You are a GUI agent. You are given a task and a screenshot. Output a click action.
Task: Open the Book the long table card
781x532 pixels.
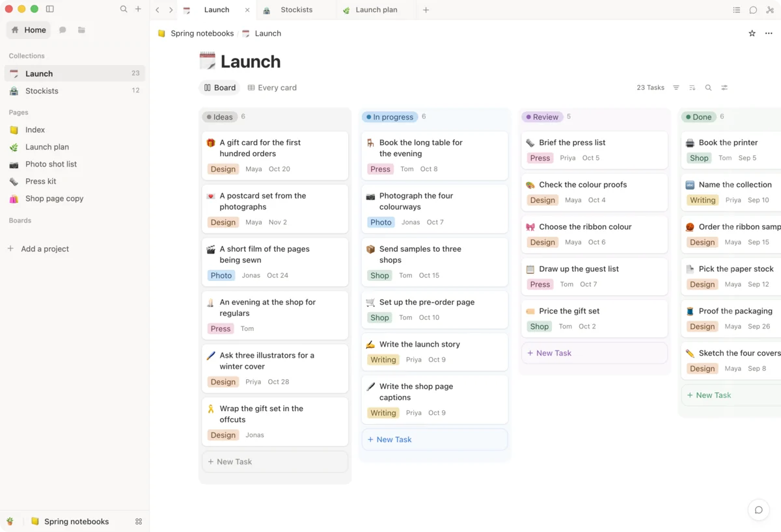click(435, 155)
